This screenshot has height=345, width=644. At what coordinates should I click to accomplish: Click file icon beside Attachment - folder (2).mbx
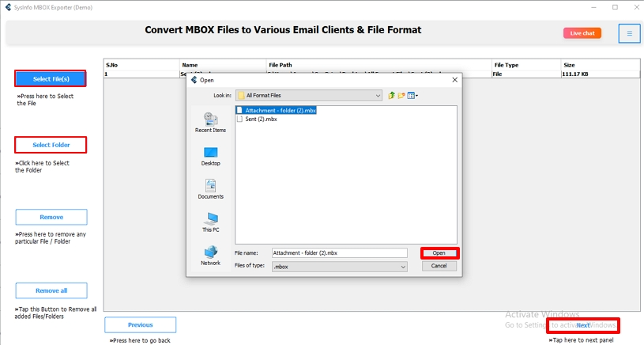point(239,110)
